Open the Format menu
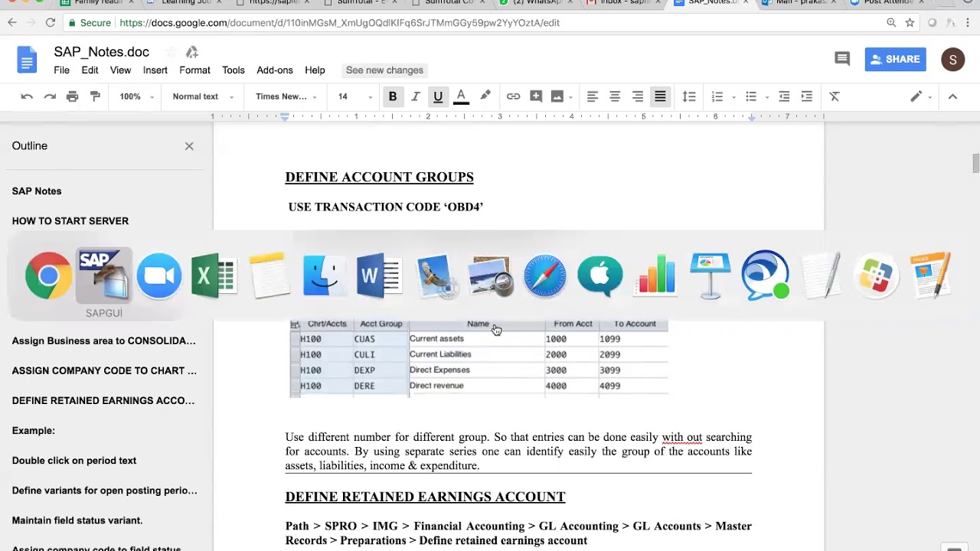Viewport: 980px width, 551px height. click(x=194, y=70)
